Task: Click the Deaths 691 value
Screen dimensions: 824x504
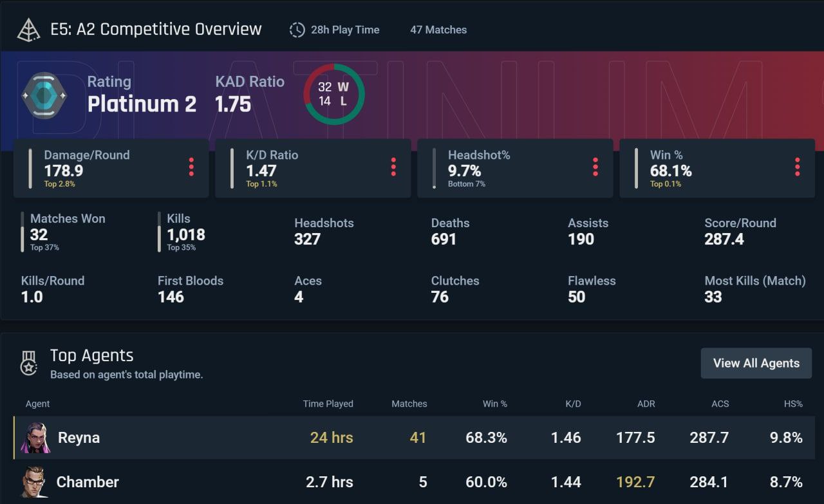Action: click(444, 239)
